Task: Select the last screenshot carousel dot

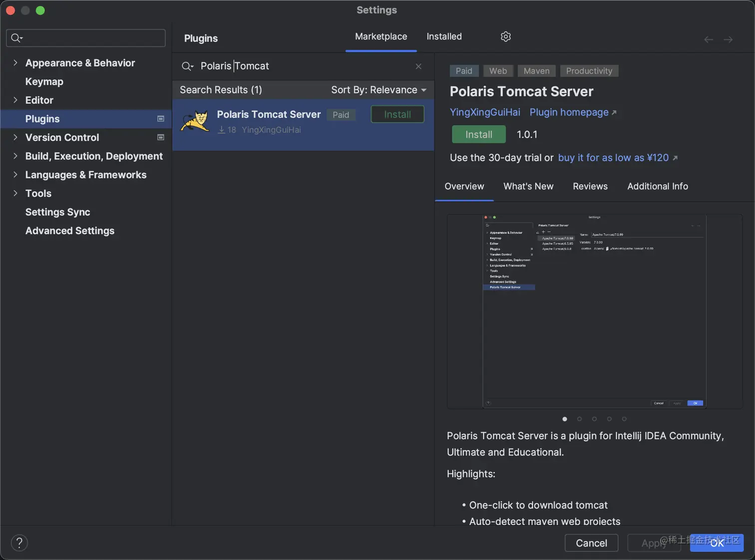Action: tap(624, 419)
